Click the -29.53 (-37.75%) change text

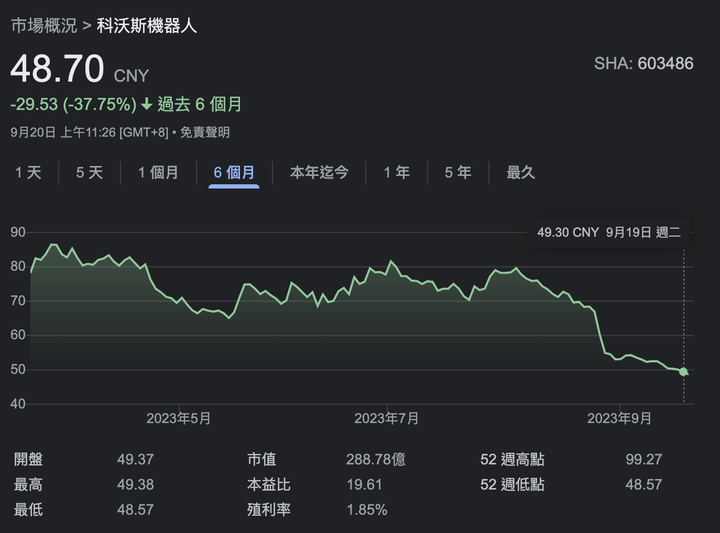(73, 104)
